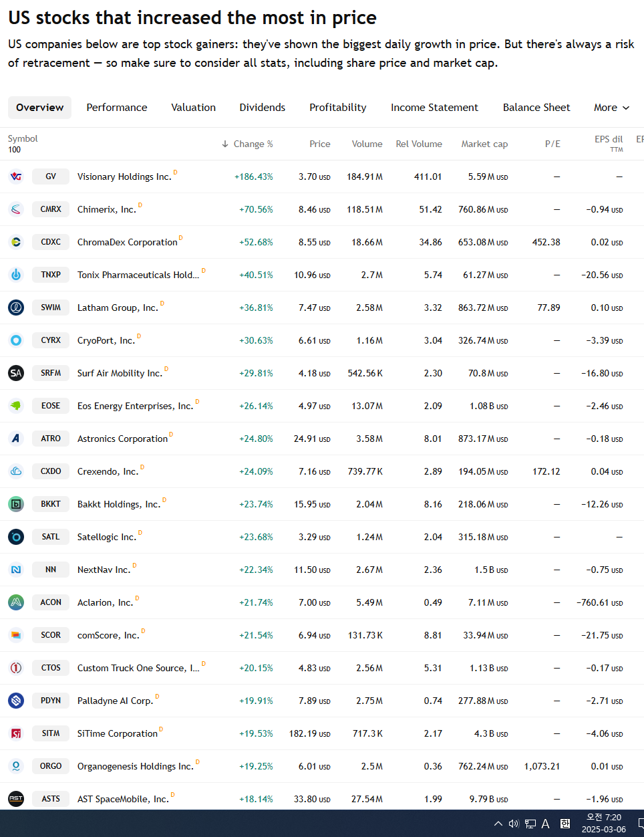644x837 pixels.
Task: Switch to the Valuation tab
Action: pos(194,108)
